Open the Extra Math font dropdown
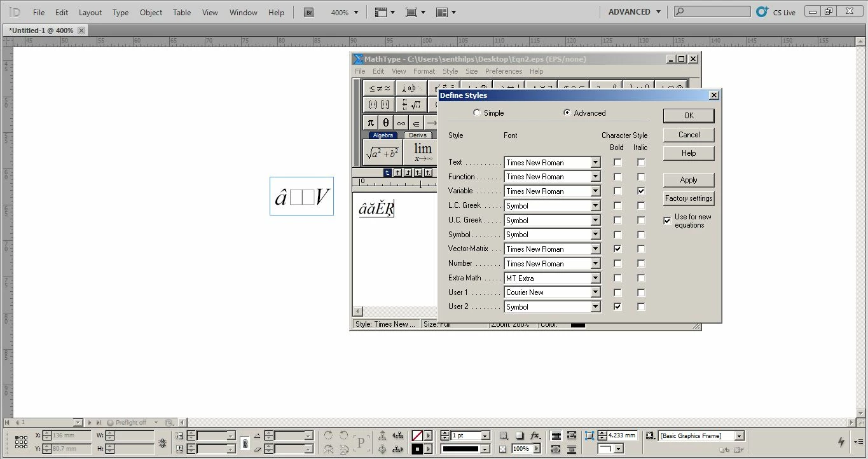Viewport: 868px width, 459px height. [595, 278]
